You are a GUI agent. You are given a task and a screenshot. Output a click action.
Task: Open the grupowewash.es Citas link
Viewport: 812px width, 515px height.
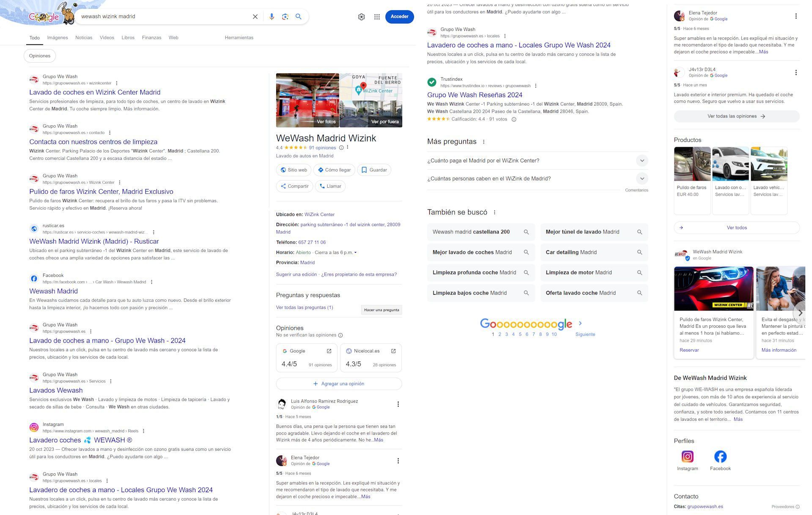(x=705, y=507)
